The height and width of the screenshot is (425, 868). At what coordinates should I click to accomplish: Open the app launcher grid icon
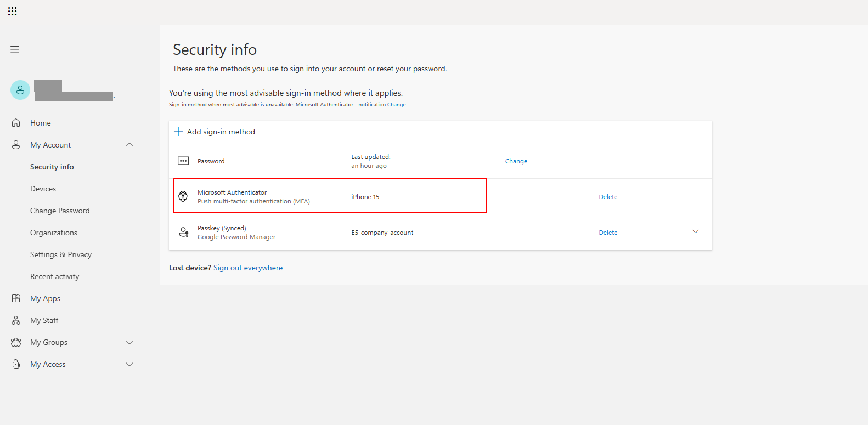pyautogui.click(x=12, y=11)
